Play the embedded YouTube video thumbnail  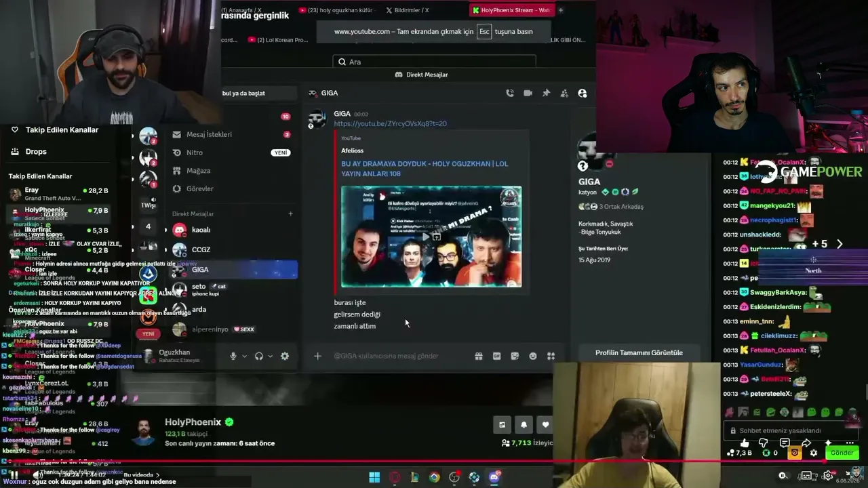(431, 237)
